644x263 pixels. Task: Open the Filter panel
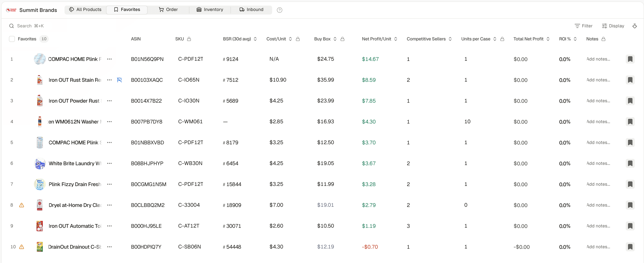coord(584,26)
